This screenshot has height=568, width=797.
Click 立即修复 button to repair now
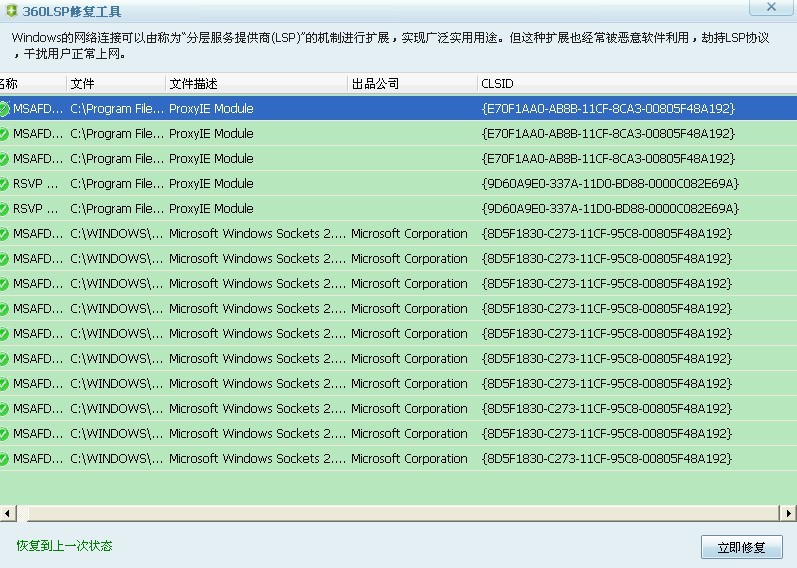coord(741,547)
